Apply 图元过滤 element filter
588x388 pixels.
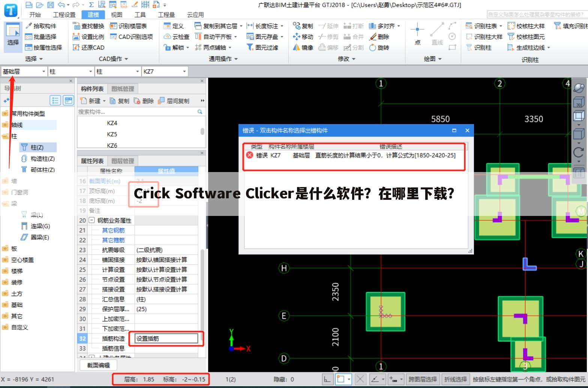[x=262, y=48]
